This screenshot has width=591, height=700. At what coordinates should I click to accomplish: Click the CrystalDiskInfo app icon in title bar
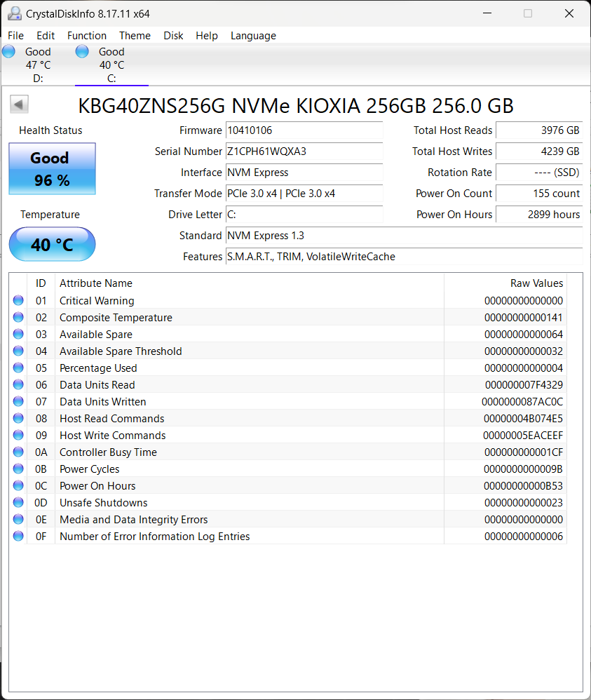(14, 13)
